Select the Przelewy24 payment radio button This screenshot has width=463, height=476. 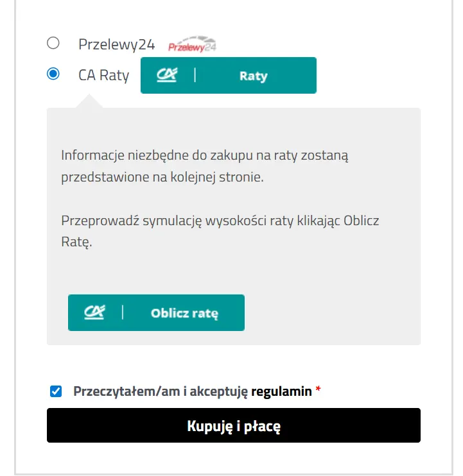point(53,43)
